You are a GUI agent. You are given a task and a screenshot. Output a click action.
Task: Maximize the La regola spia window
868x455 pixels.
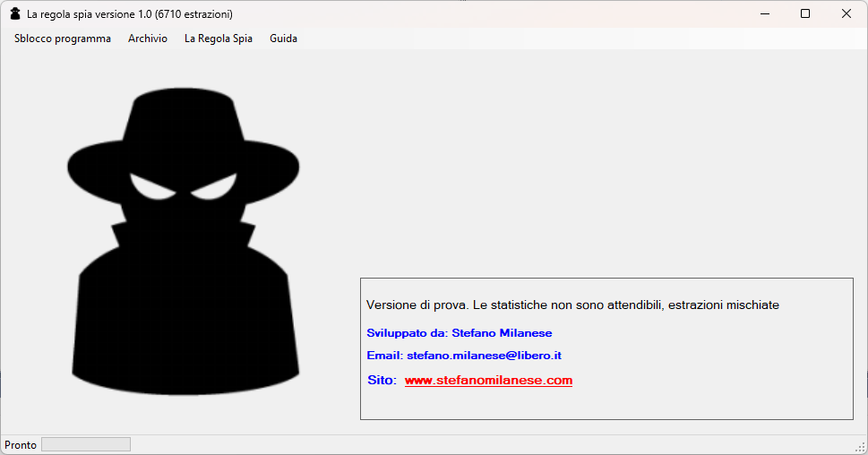coord(805,13)
